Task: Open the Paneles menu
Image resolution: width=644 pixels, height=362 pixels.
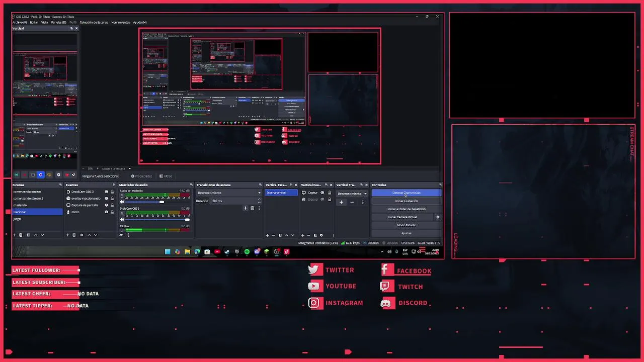Action: 58,22
